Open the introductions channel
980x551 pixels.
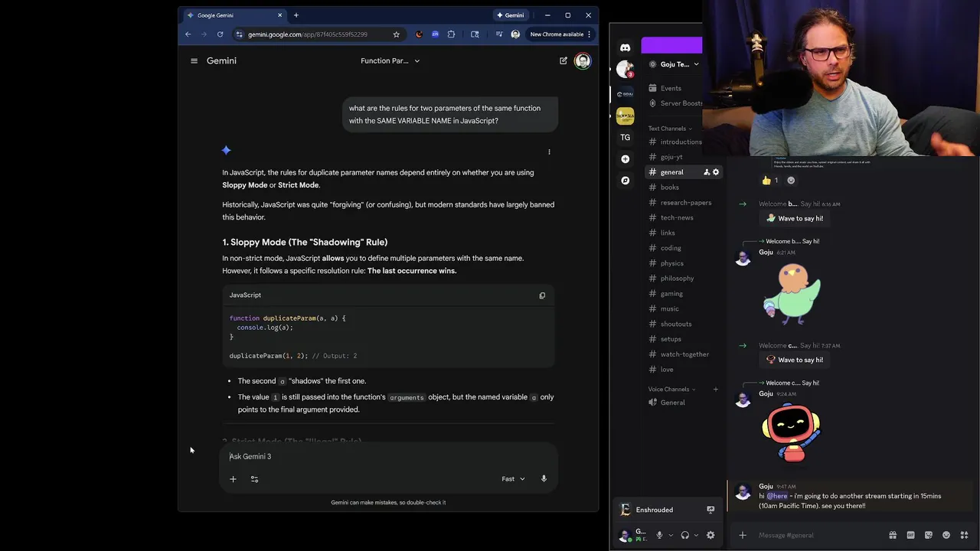(674, 142)
